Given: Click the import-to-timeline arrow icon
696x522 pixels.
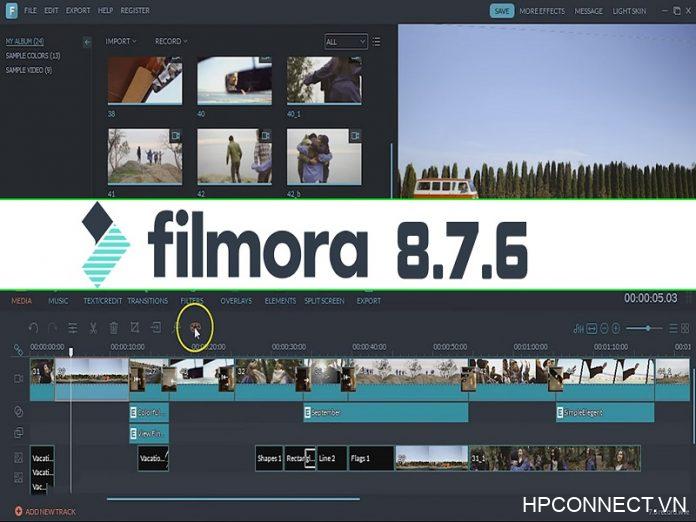Looking at the screenshot, I should click(156, 328).
